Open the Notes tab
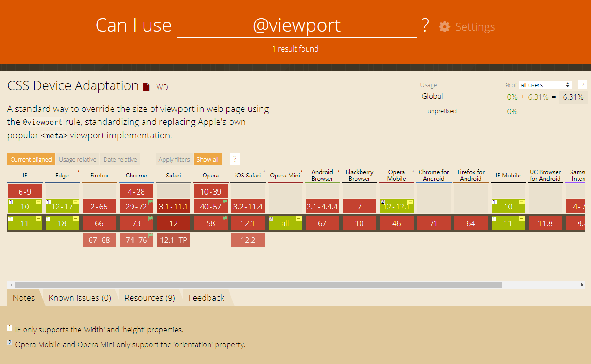591x364 pixels. pos(24,298)
